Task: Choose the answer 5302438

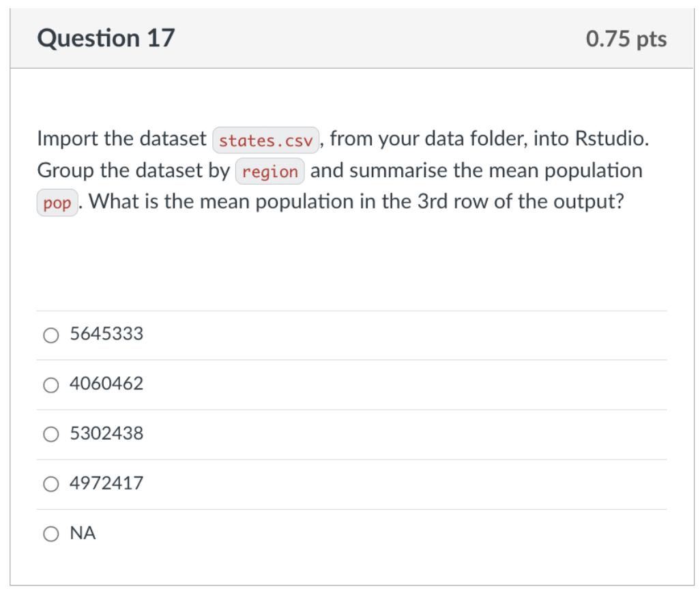Action: [106, 434]
